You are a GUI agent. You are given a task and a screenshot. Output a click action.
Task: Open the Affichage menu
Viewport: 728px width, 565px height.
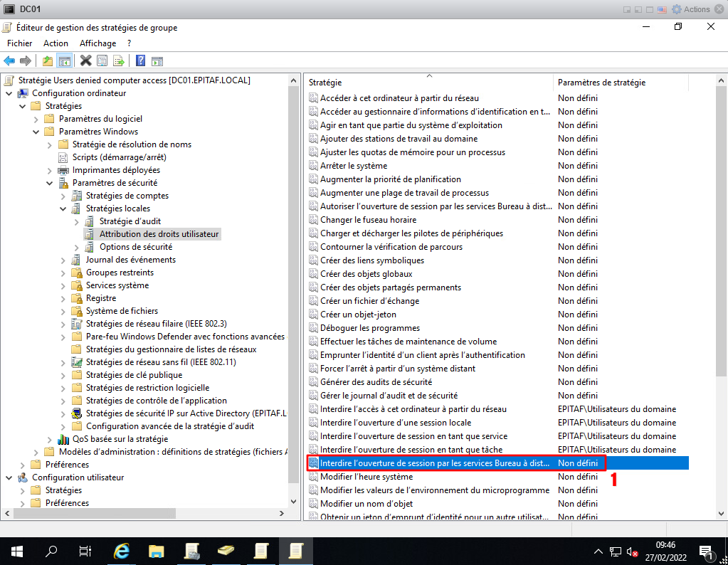97,43
